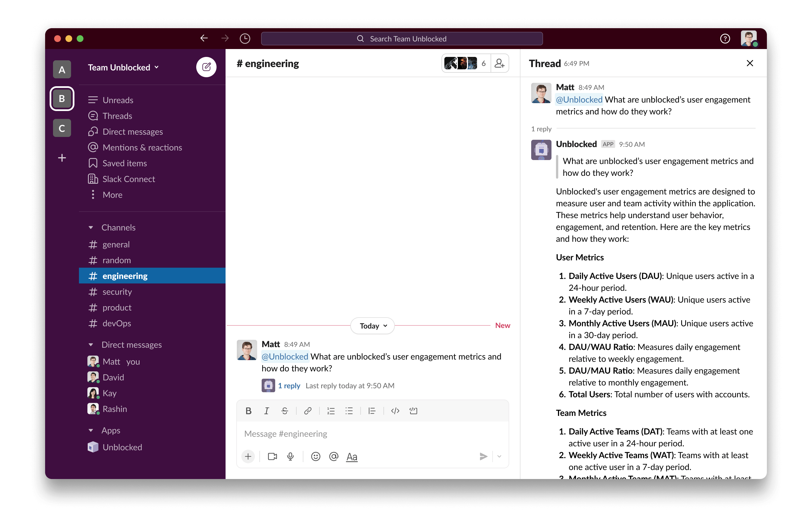Image resolution: width=812 pixels, height=510 pixels.
Task: Collapse the Direct messages section
Action: click(91, 345)
